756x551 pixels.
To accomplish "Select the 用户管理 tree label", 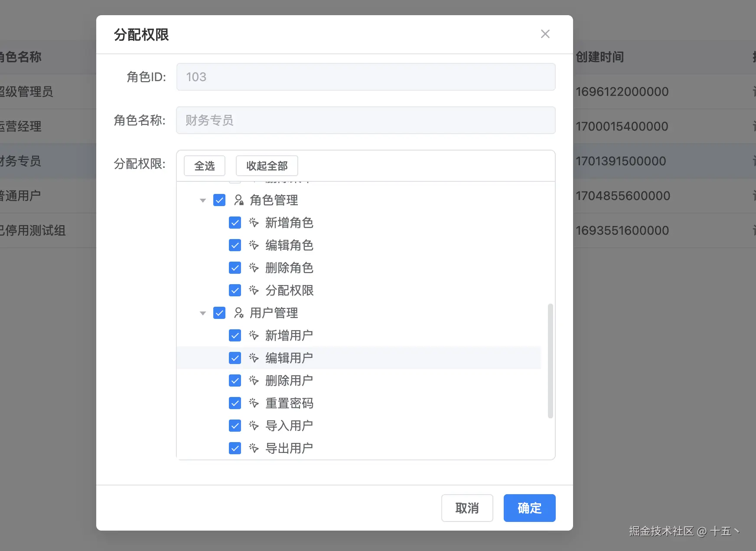I will 274,313.
